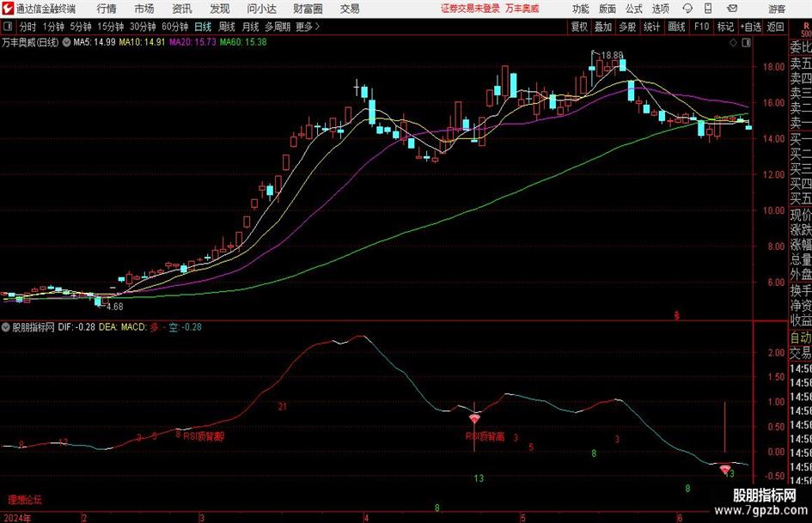812x523 pixels.
Task: Click the red diamond signal marker near 13
Action: 725,470
